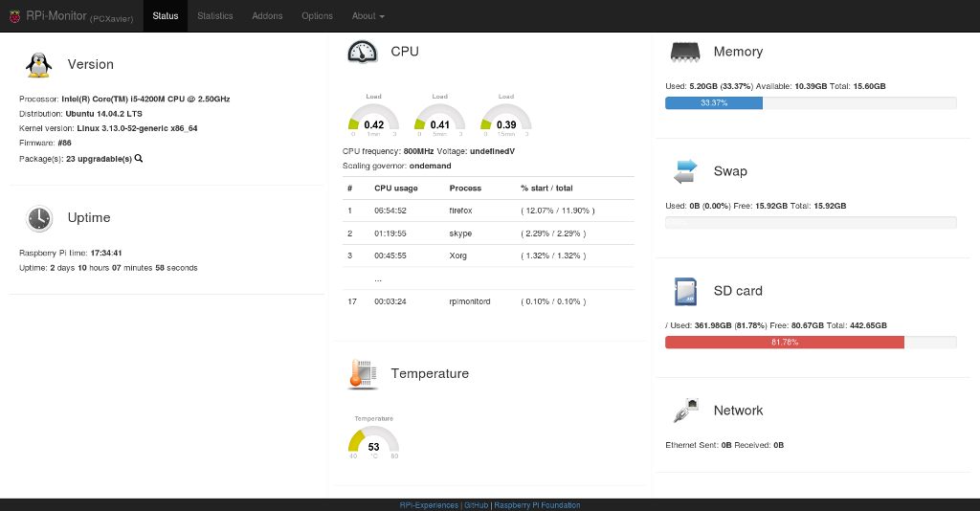Screen dimensions: 980x511
Task: Open the GitHub footer link
Action: pyautogui.click(x=477, y=505)
